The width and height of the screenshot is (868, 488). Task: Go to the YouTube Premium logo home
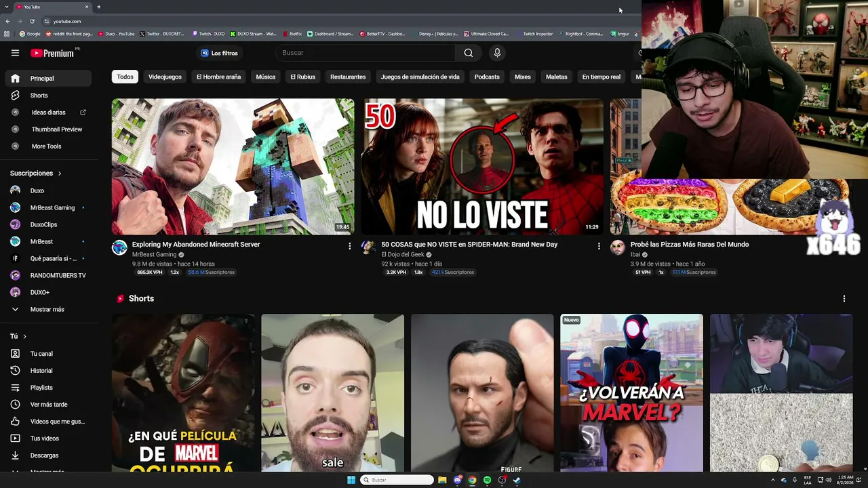[x=53, y=53]
